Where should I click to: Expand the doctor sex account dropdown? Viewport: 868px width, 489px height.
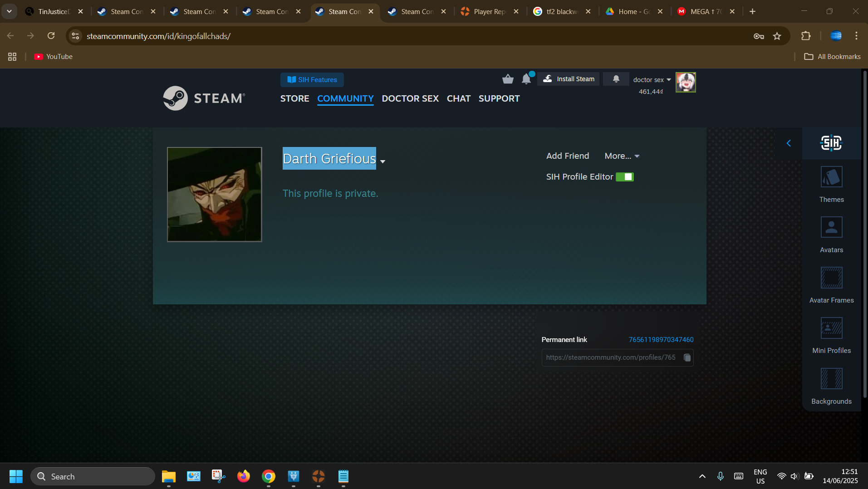point(652,80)
